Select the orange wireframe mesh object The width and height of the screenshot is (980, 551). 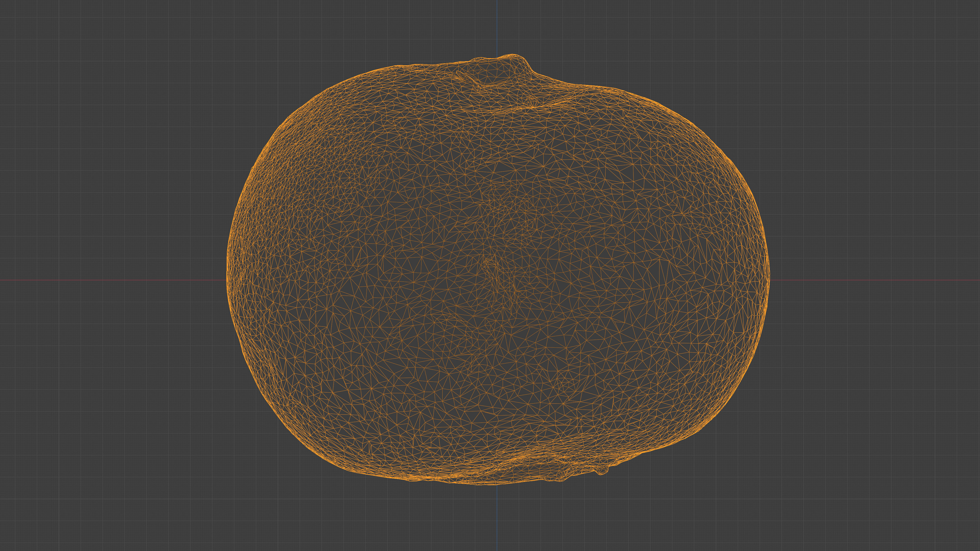tap(498, 270)
